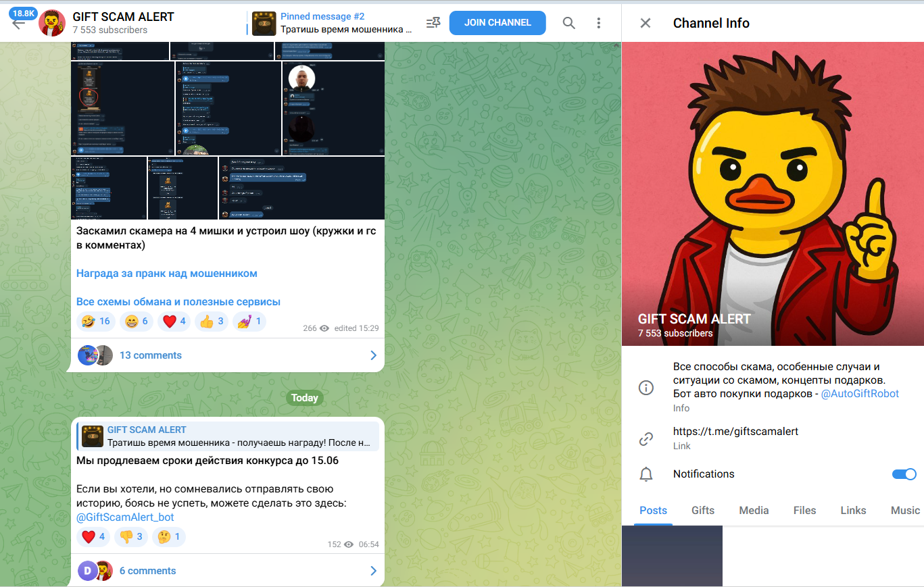Click the info circle icon
Screen dimensions: 924x587
pyautogui.click(x=646, y=388)
